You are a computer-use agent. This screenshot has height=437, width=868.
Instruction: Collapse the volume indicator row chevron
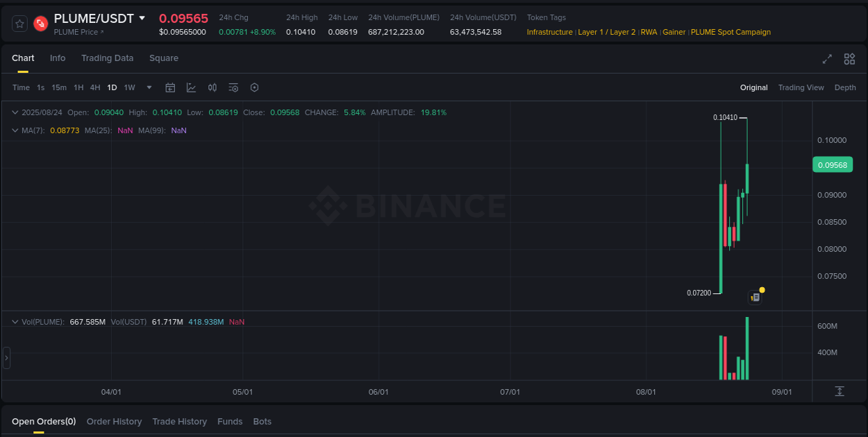click(15, 321)
